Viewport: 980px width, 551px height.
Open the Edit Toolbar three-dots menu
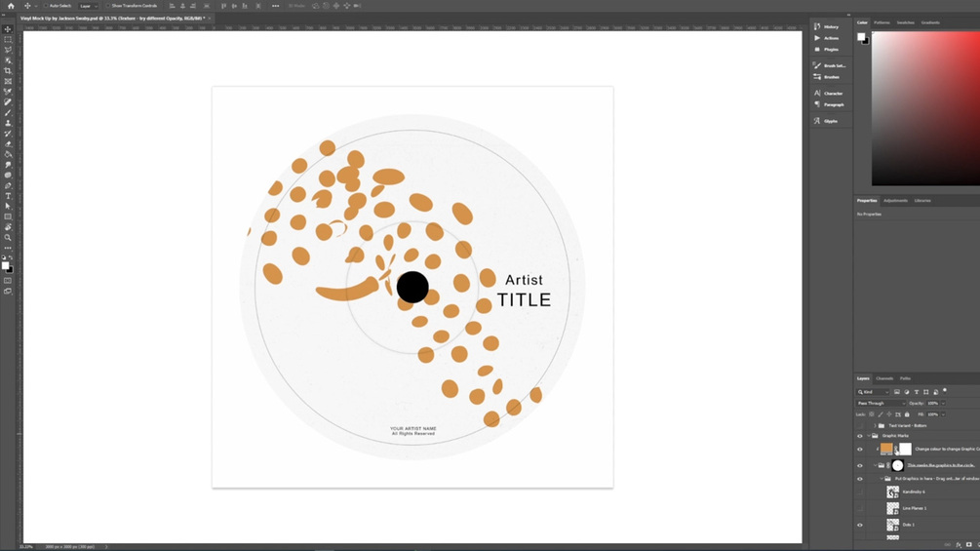pyautogui.click(x=8, y=248)
